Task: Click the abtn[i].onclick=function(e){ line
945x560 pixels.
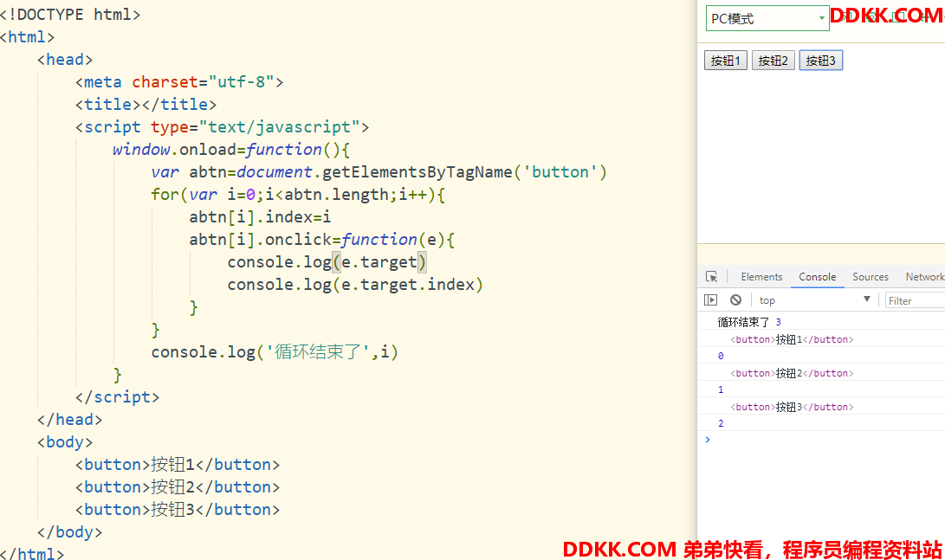Action: coord(322,240)
